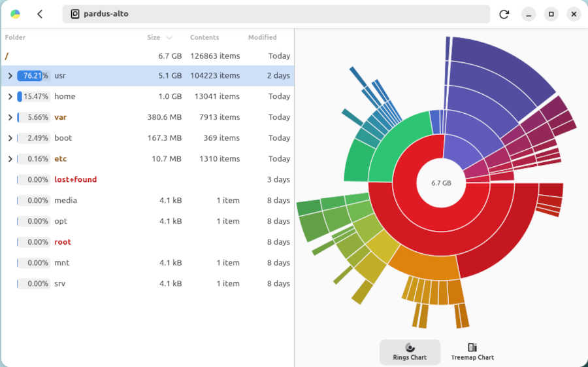Maximize the window

pos(551,14)
